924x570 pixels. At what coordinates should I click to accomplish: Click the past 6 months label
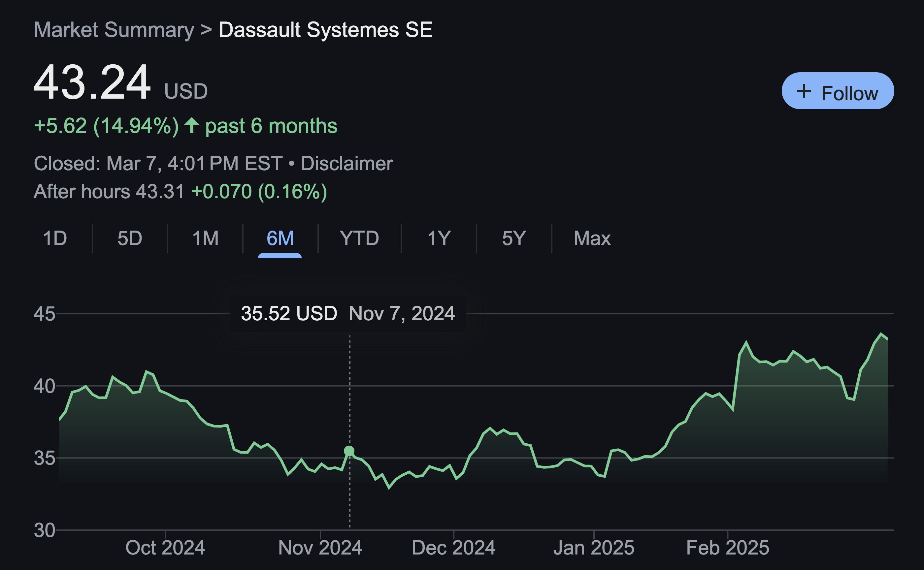tap(271, 126)
